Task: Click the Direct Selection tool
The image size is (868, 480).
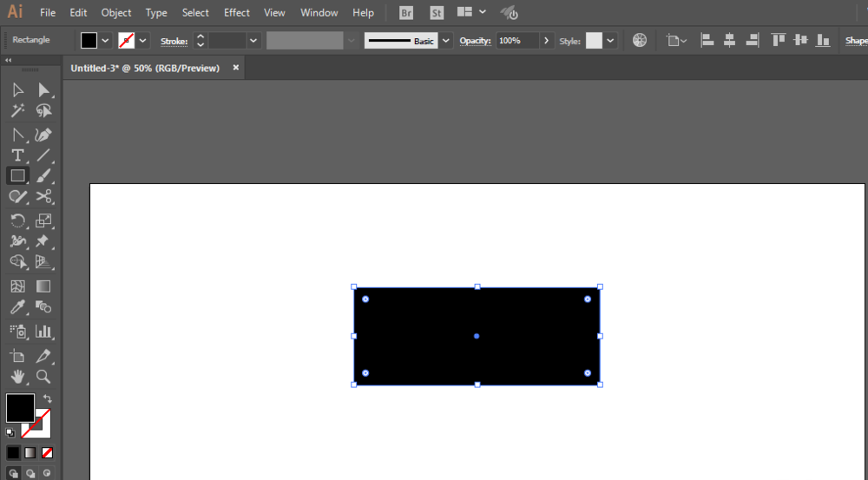Action: coord(43,90)
